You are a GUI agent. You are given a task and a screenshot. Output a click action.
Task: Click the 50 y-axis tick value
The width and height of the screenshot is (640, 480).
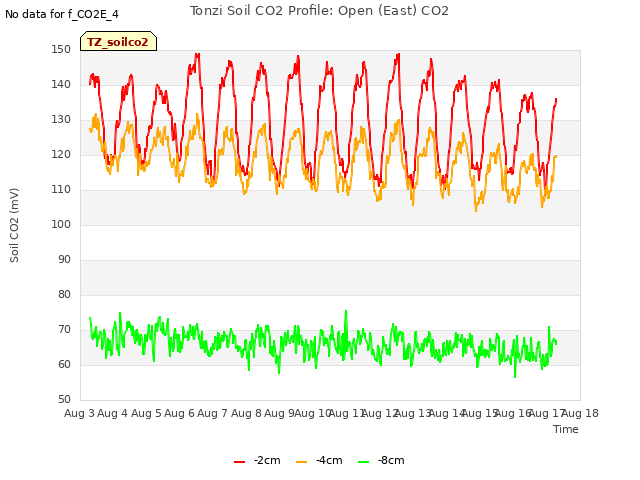[64, 399]
